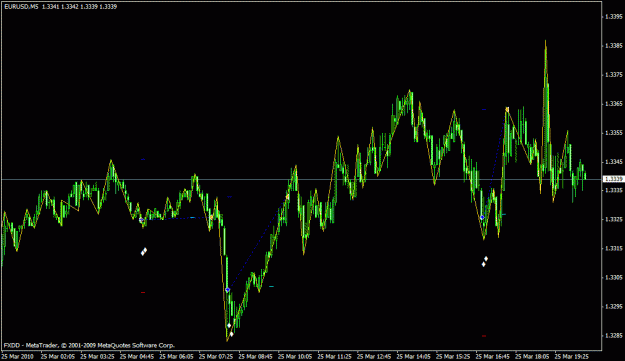Click the white diamonds at the 1.3285 chart low
625x361 pixels.
pos(230,330)
